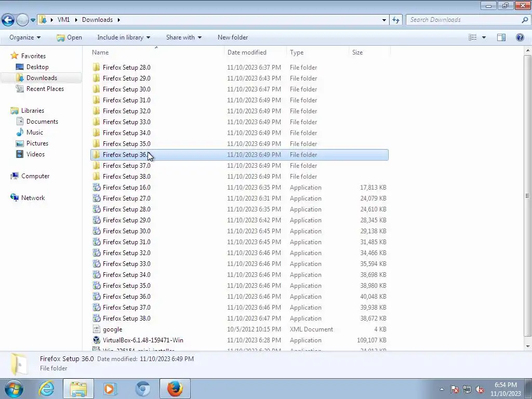
Task: Click the Action Center flag tray icon
Action: point(455,389)
